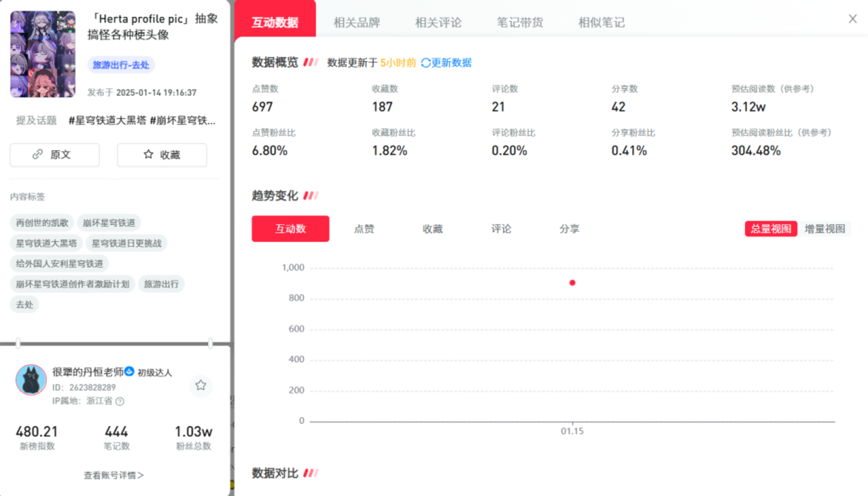868x496 pixels.
Task: Go to the 相关评论 tab
Action: pyautogui.click(x=438, y=22)
